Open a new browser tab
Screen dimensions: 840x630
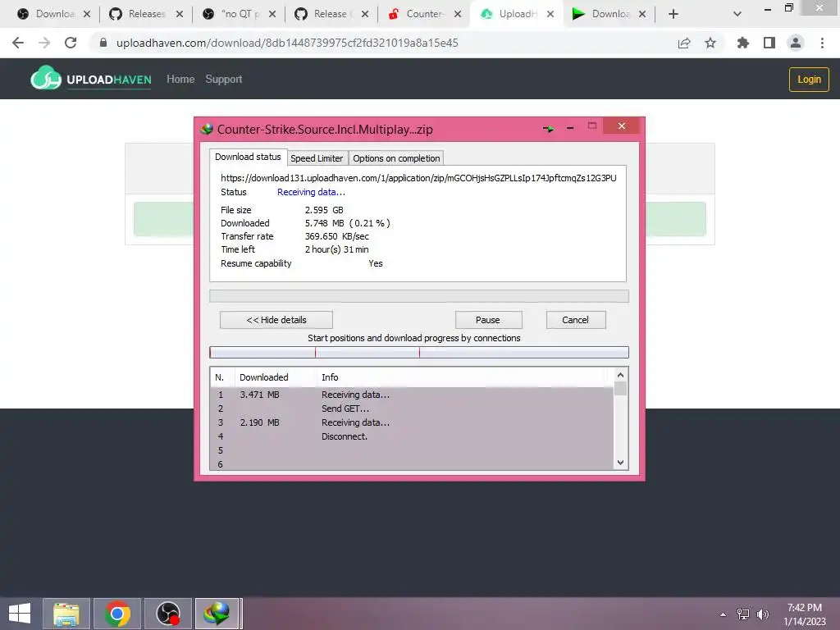673,14
